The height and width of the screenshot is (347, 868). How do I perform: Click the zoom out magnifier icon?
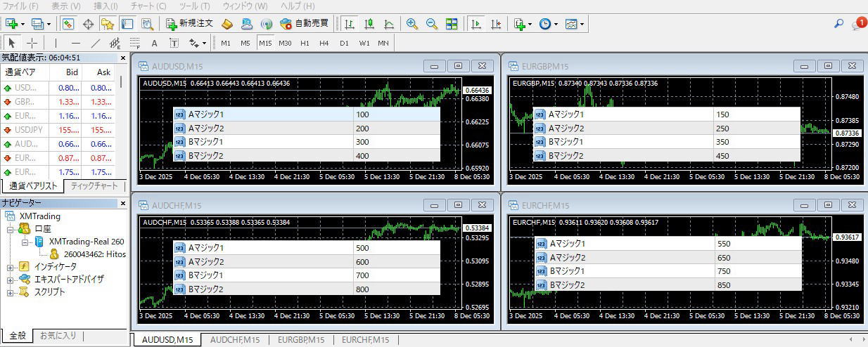pos(432,24)
